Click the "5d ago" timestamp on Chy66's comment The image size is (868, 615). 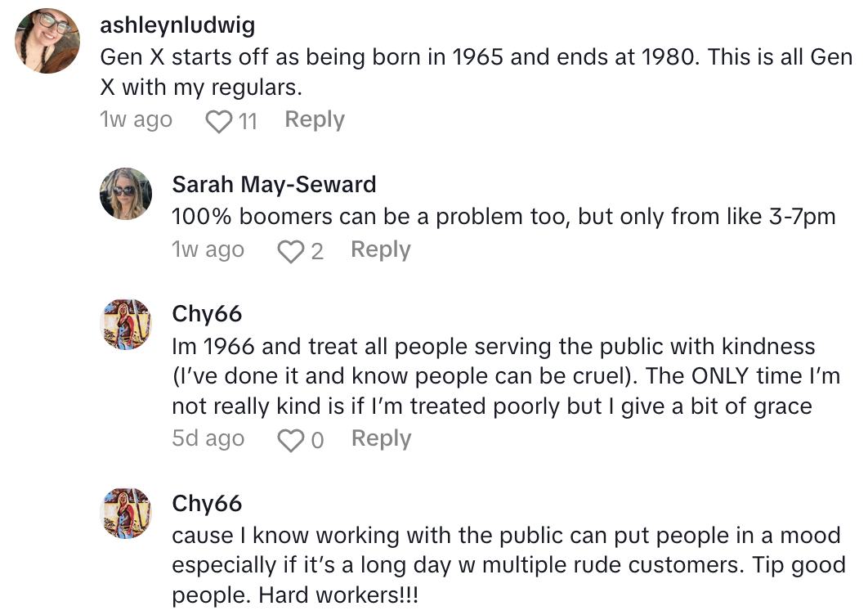208,439
